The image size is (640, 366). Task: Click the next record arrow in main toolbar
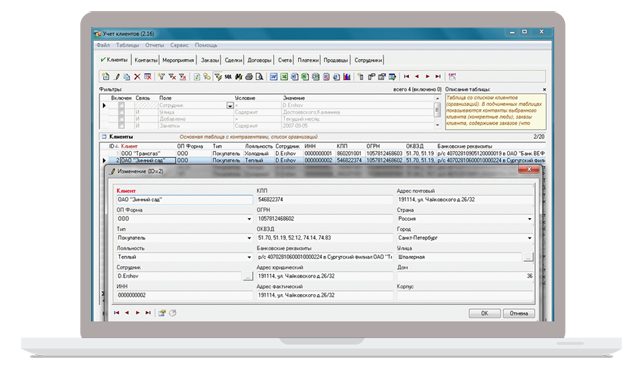tap(427, 76)
